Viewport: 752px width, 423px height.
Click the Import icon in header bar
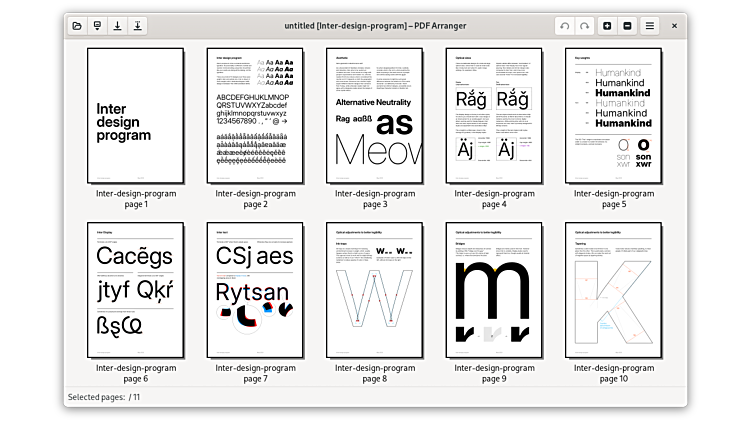pyautogui.click(x=97, y=25)
